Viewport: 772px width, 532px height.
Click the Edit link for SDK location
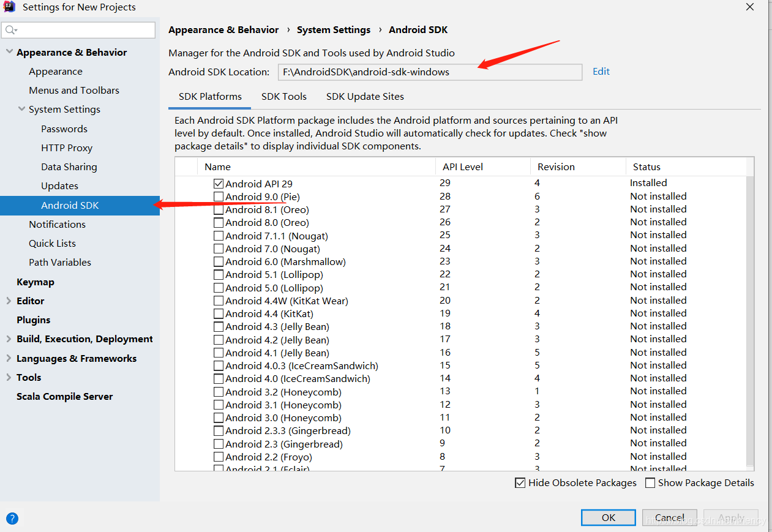601,71
